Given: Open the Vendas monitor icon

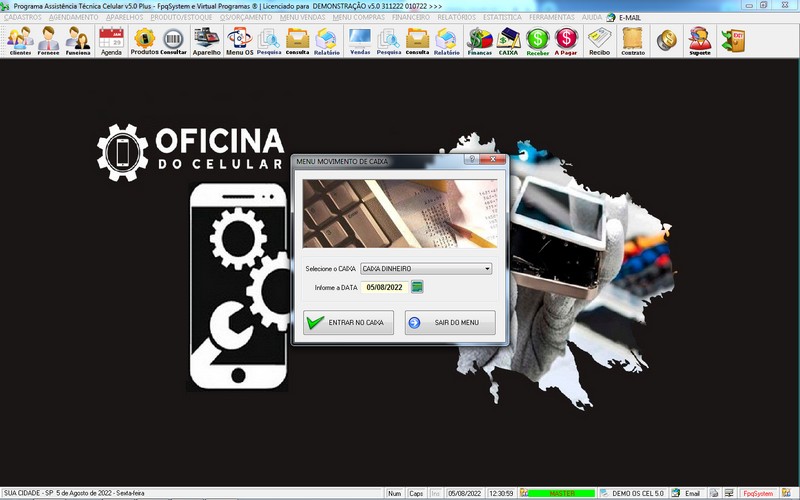Looking at the screenshot, I should click(x=360, y=41).
